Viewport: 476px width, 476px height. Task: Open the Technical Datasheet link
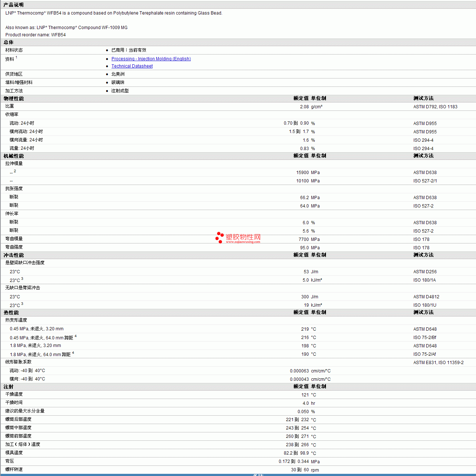click(132, 66)
